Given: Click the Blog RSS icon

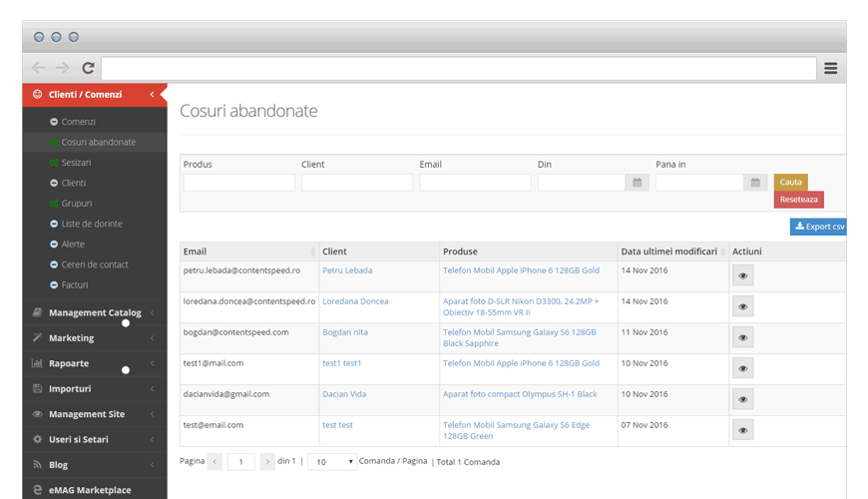Looking at the screenshot, I should [x=37, y=465].
